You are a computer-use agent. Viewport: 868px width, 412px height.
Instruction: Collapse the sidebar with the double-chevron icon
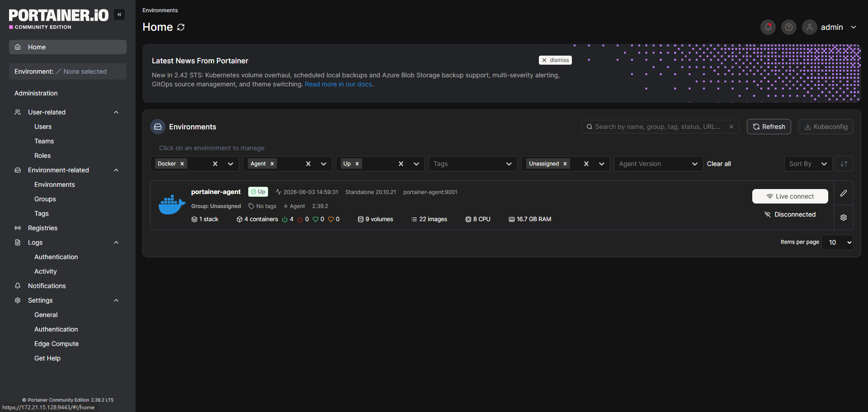pos(119,14)
